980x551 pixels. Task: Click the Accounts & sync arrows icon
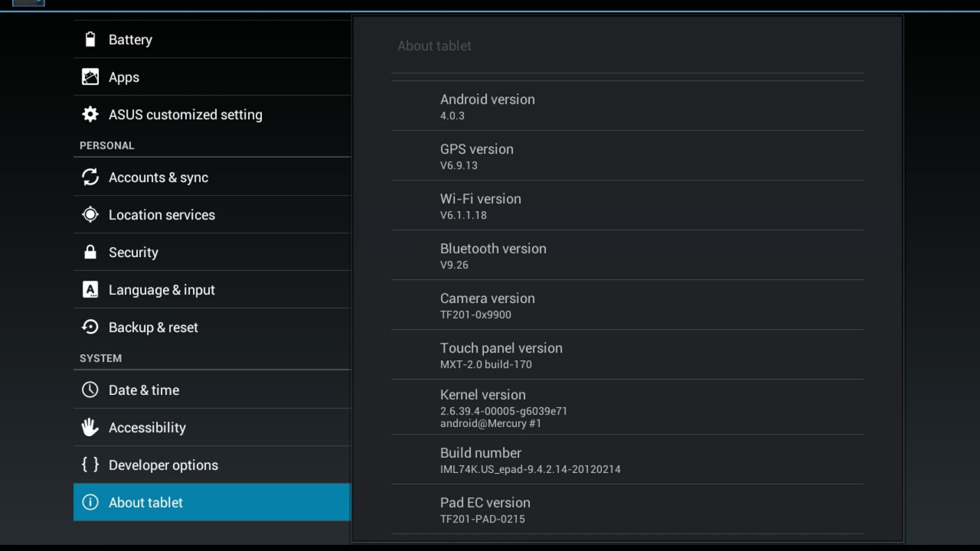[90, 177]
